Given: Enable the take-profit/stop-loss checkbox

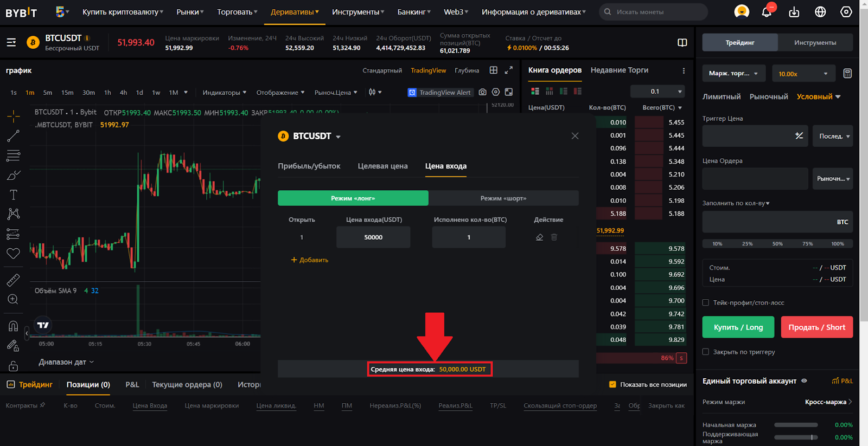Looking at the screenshot, I should point(706,303).
